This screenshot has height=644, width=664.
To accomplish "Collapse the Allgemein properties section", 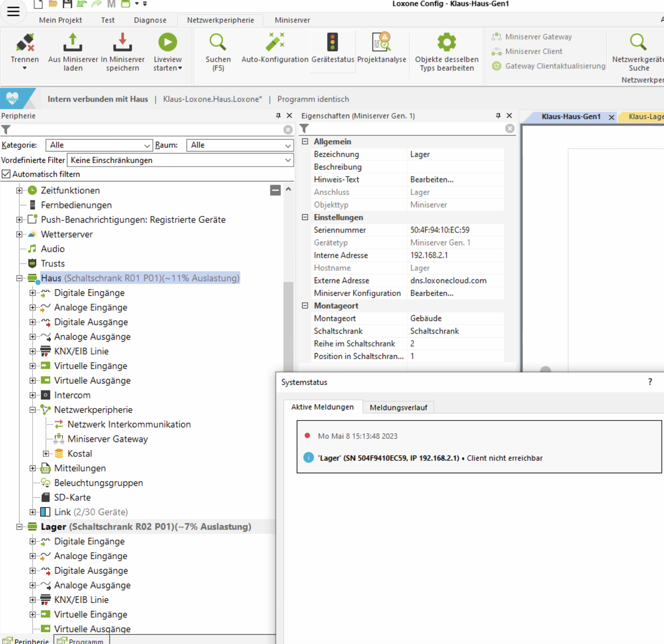I will (x=305, y=141).
